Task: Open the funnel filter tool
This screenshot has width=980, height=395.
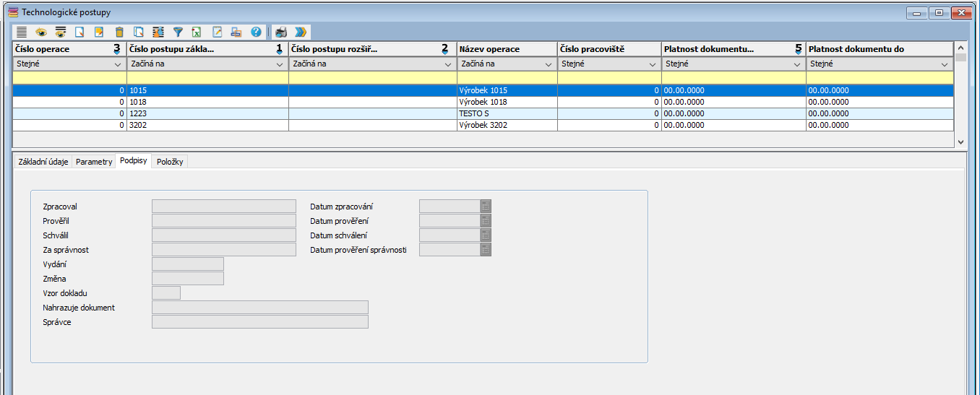Action: pos(178,32)
